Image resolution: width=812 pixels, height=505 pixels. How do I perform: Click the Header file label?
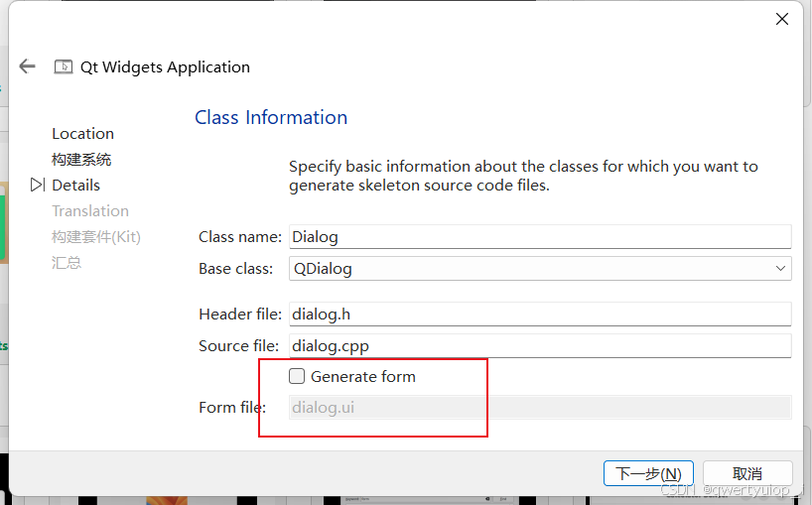240,315
